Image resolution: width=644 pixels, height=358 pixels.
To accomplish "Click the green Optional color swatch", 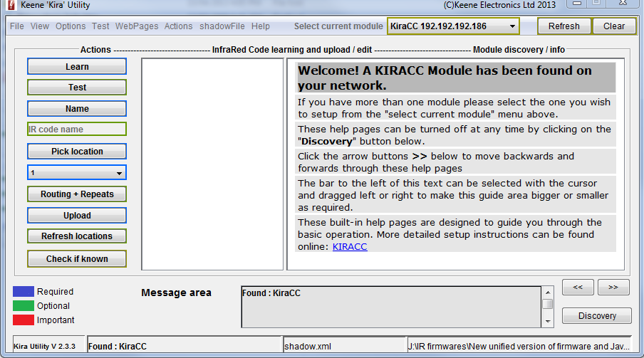I will (24, 306).
